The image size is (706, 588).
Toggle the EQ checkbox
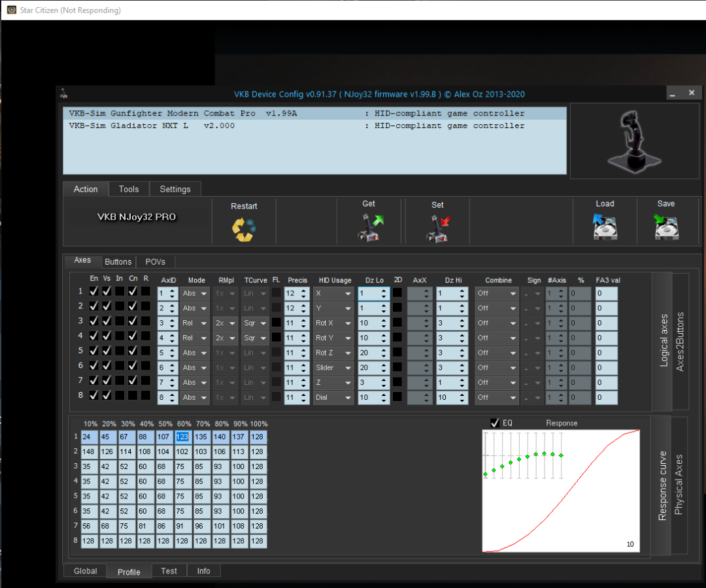(495, 423)
